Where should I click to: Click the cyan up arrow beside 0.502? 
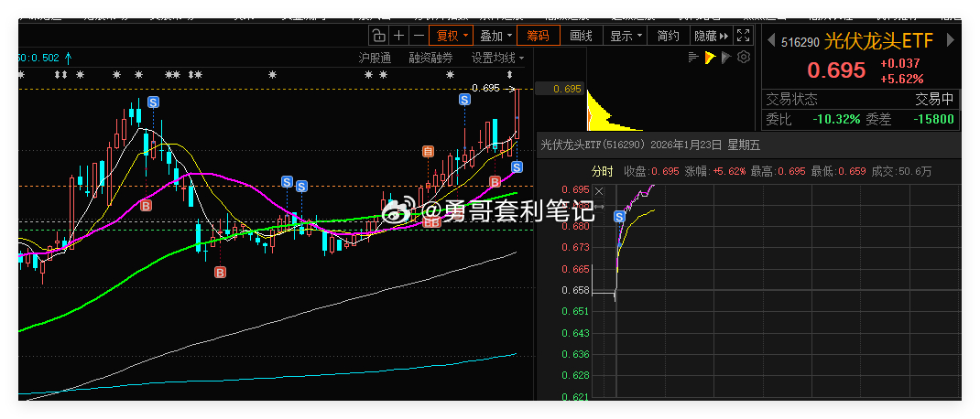point(68,58)
